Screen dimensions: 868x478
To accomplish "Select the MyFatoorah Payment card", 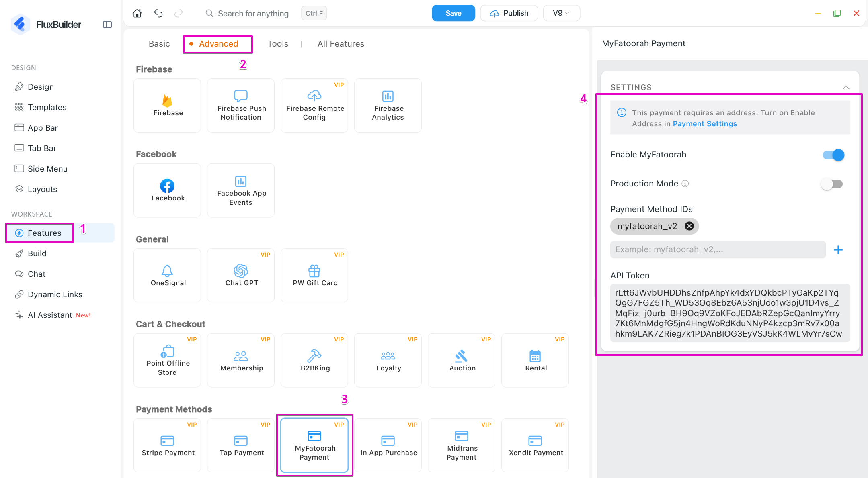I will point(314,445).
